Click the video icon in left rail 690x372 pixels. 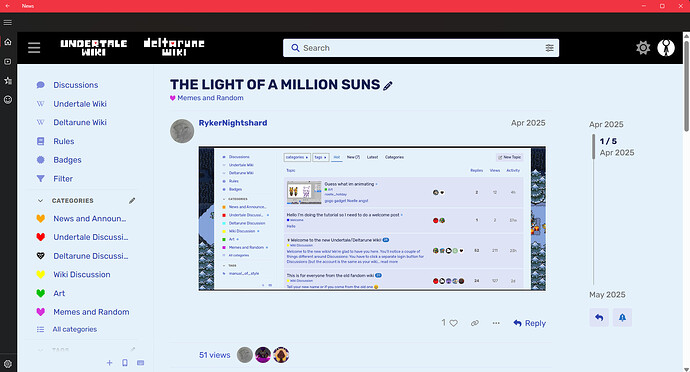tap(8, 62)
